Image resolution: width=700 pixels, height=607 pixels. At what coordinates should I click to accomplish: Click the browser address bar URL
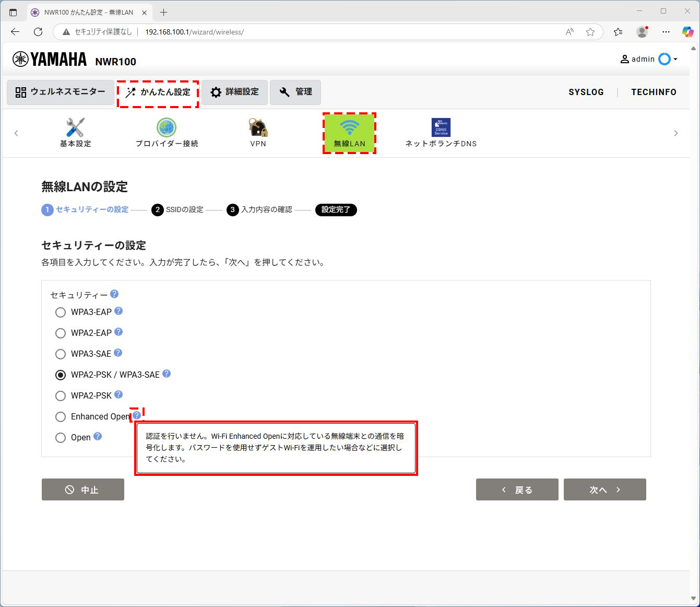pyautogui.click(x=194, y=32)
